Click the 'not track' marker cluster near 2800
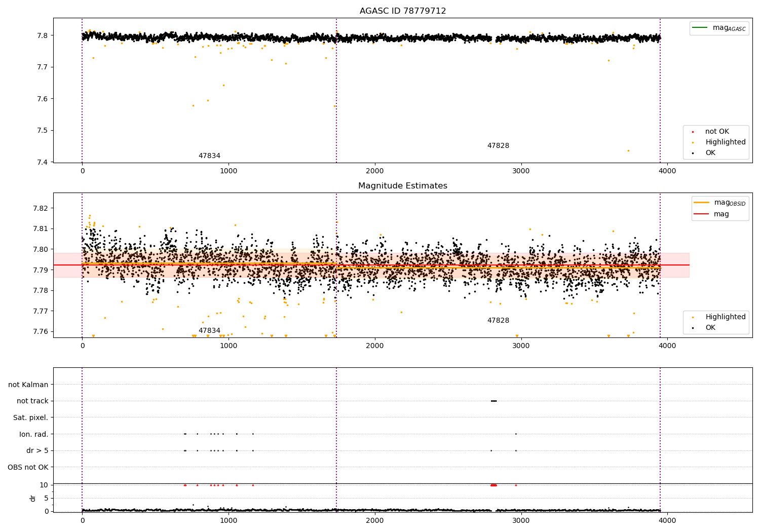 click(x=493, y=401)
